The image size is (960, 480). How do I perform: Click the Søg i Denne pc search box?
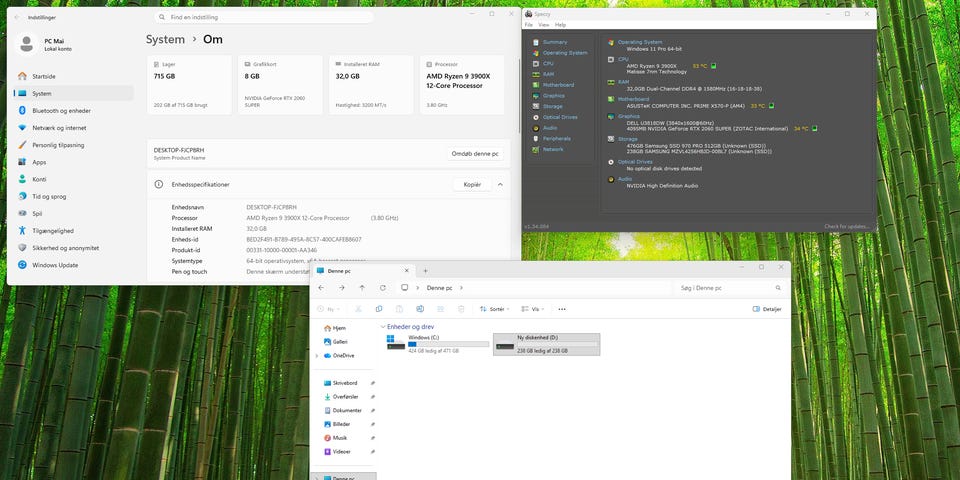coord(730,288)
